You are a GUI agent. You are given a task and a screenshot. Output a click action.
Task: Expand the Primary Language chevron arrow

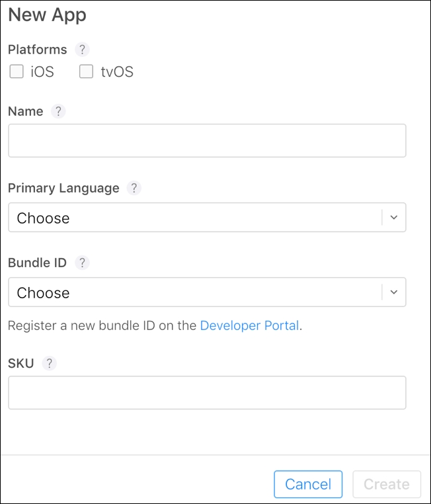394,218
